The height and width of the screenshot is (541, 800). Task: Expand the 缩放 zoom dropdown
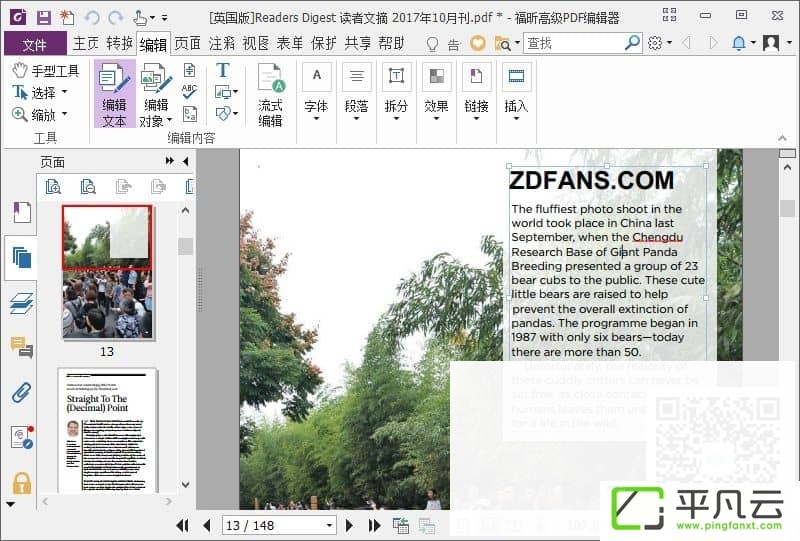pyautogui.click(x=64, y=114)
